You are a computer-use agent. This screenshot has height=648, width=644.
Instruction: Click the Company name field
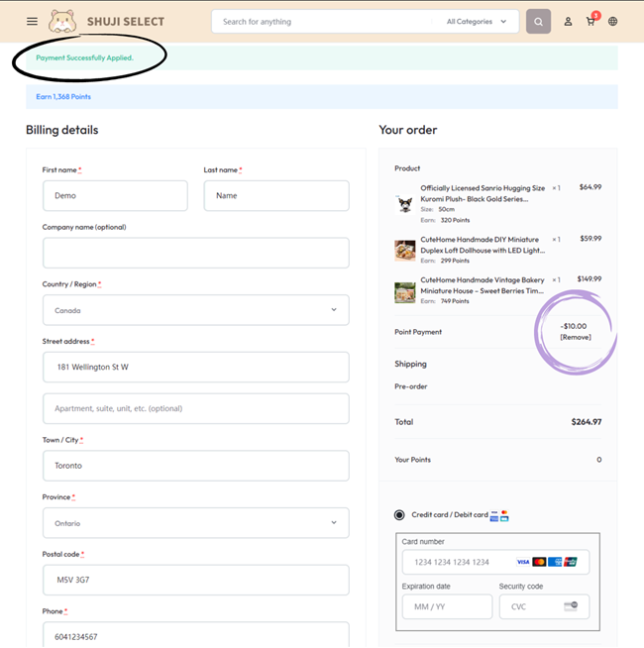[196, 253]
